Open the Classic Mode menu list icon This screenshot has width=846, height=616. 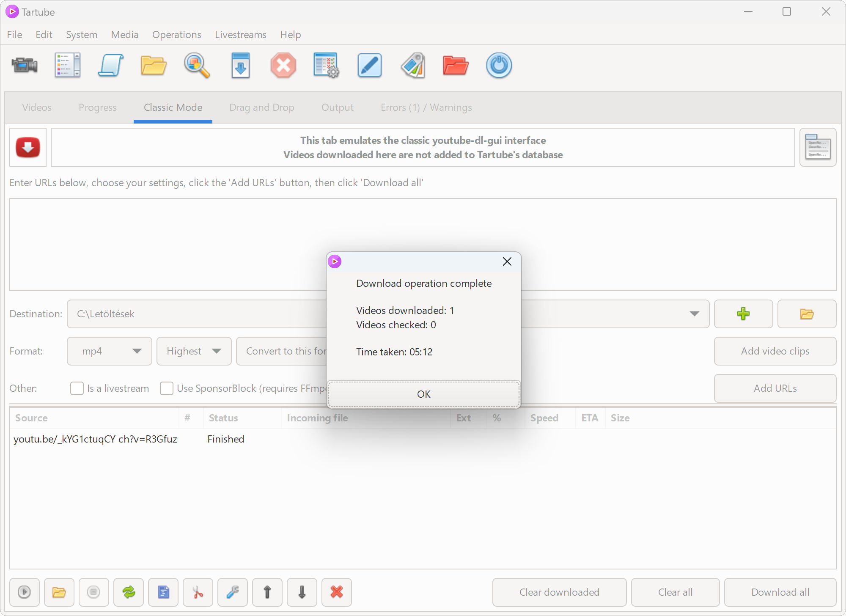(818, 147)
